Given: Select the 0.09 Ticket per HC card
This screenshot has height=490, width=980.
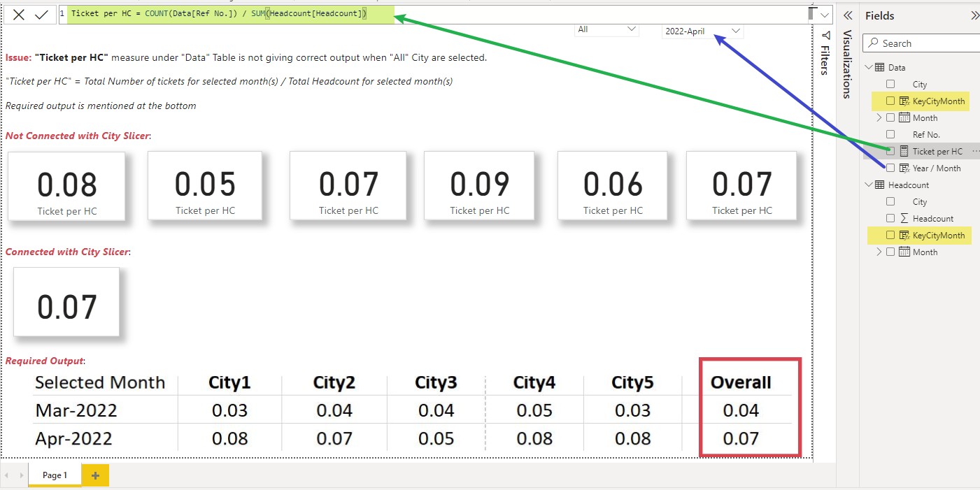Looking at the screenshot, I should pos(479,186).
